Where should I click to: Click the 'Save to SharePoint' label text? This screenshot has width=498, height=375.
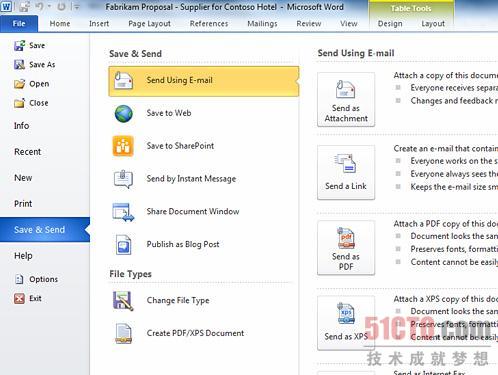180,146
